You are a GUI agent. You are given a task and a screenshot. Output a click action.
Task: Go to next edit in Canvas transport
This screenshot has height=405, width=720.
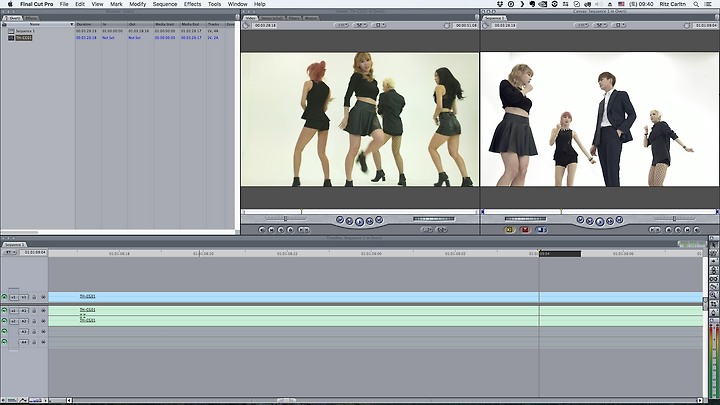619,220
